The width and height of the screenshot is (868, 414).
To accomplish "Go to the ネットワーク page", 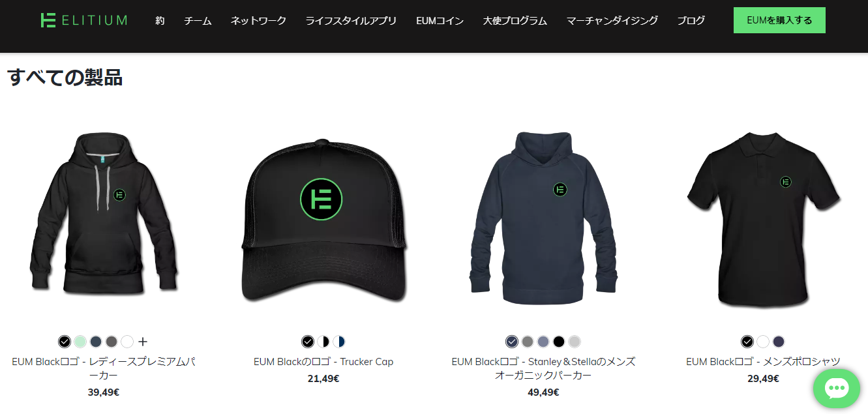I will 258,21.
